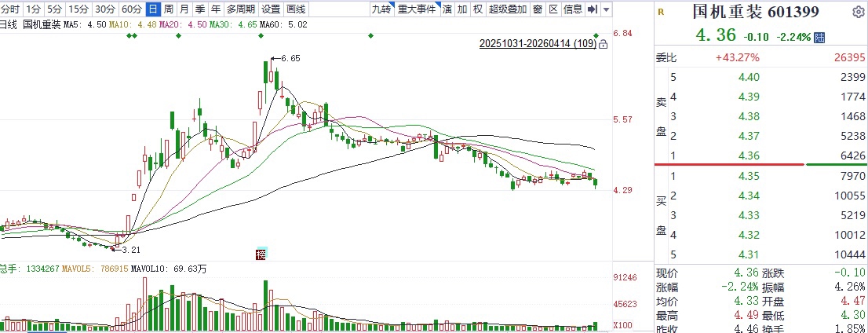The height and width of the screenshot is (333, 868).
Task: Switch to the 60分 minute chart tab
Action: tap(132, 9)
